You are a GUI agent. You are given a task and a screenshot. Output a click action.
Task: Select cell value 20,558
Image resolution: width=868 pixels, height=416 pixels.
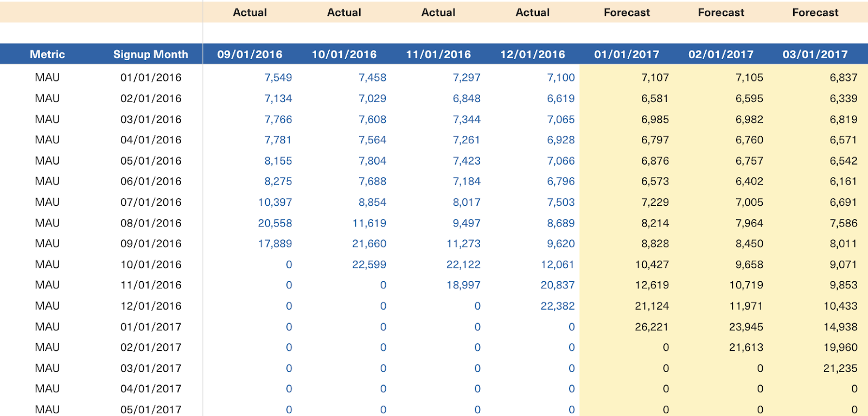click(x=275, y=223)
